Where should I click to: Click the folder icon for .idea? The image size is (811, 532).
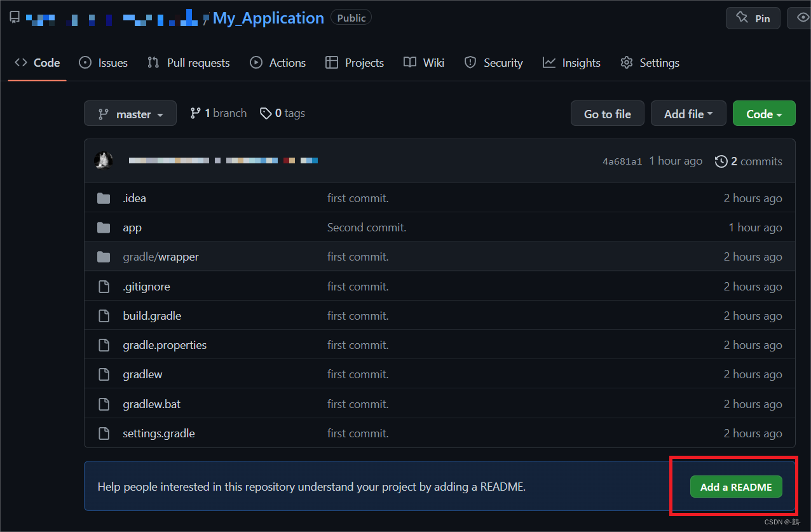104,198
